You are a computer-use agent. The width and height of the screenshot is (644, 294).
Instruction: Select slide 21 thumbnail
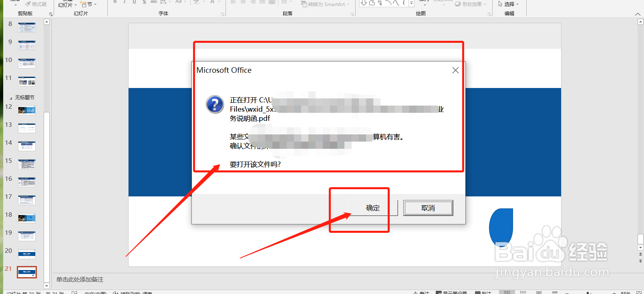coord(27,272)
